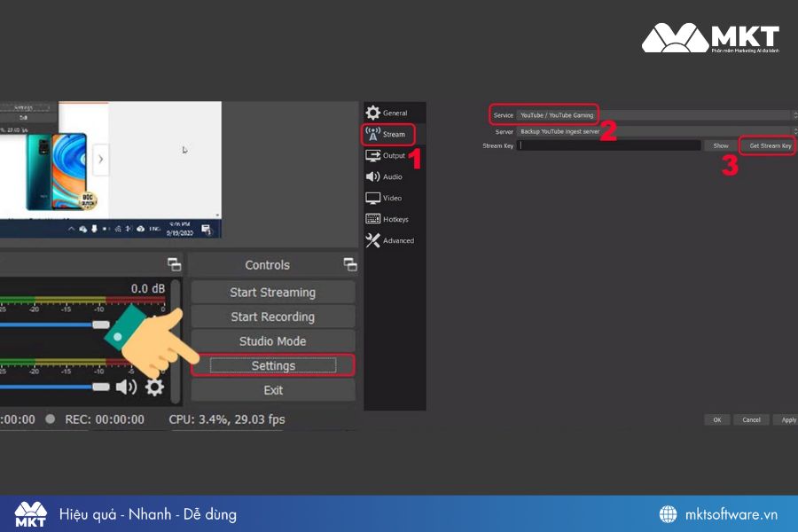Confirm settings with OK

tap(717, 420)
